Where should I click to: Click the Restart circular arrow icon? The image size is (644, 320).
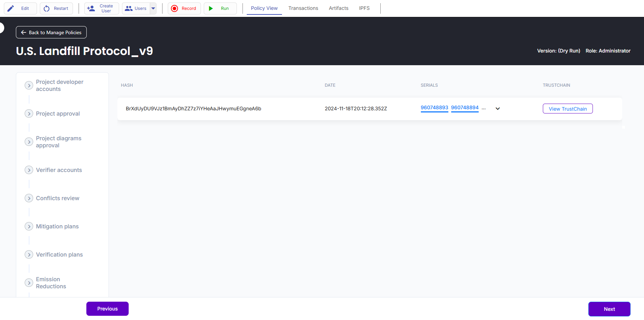click(47, 8)
